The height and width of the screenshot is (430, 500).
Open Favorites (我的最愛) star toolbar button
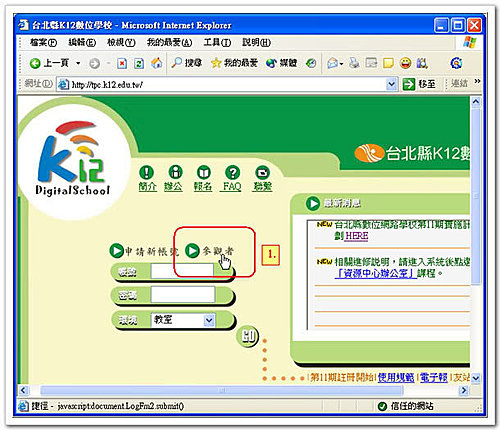coord(234,63)
